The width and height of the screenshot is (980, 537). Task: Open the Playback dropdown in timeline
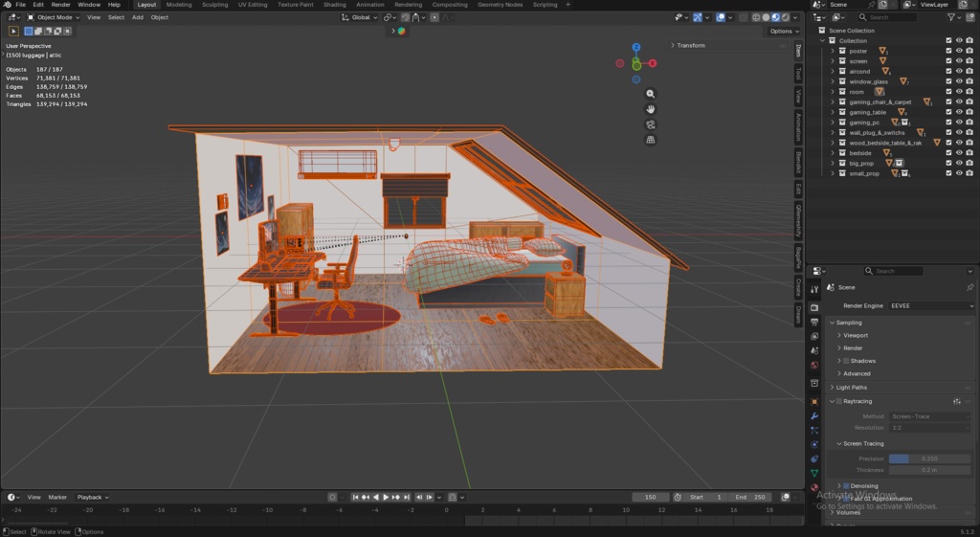click(93, 498)
